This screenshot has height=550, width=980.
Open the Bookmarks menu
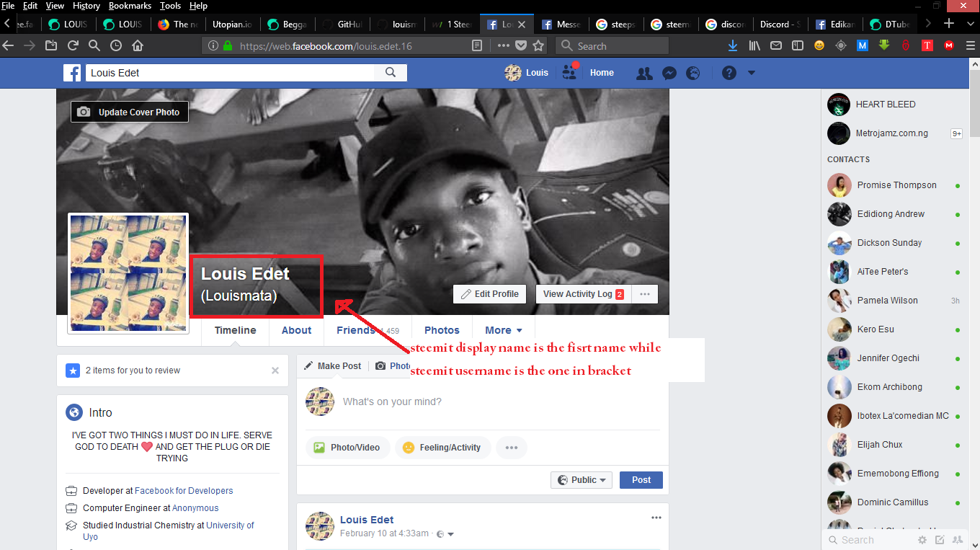click(x=130, y=6)
